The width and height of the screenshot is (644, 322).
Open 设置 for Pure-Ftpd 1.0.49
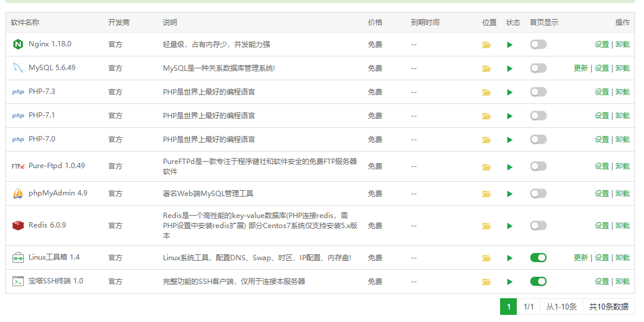tap(602, 166)
